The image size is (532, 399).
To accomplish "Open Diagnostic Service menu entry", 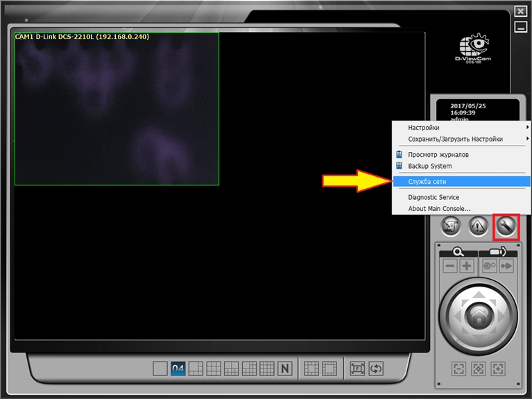I will [x=434, y=197].
